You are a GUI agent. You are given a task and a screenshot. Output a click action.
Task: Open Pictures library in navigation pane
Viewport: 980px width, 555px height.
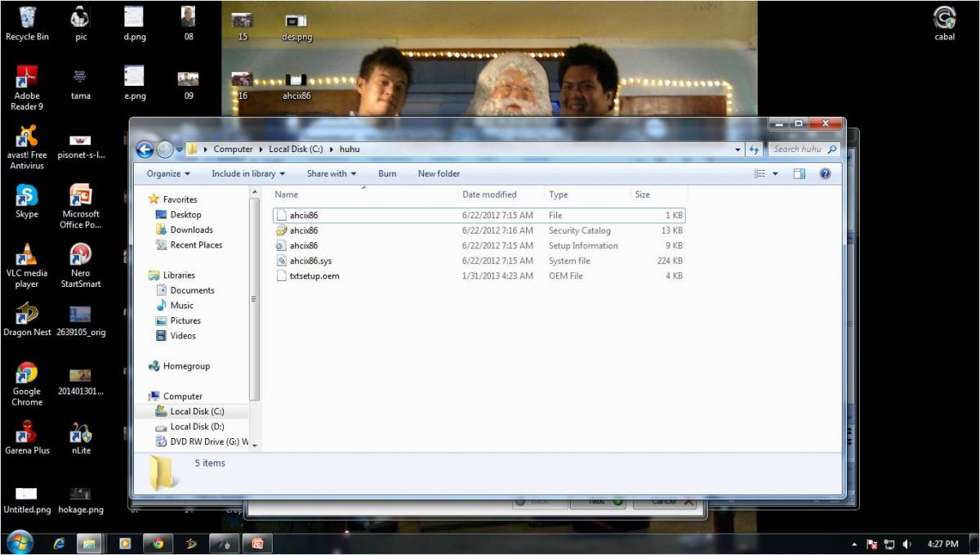(x=185, y=320)
